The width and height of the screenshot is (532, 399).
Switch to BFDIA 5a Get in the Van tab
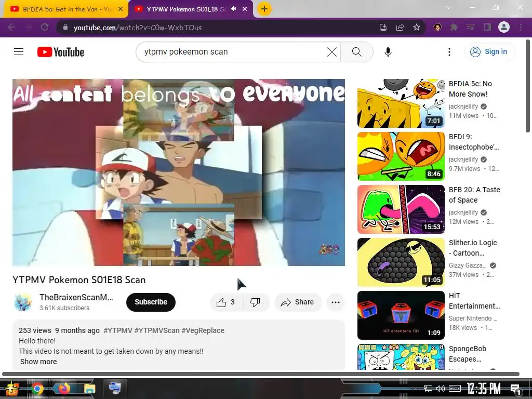[x=66, y=9]
